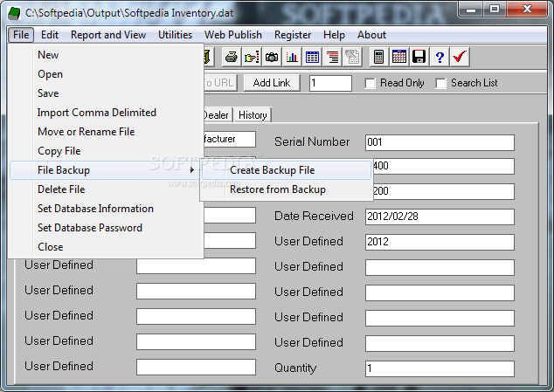Click the pointing hand toolbar icon
Screen dimensions: 554x392
252,57
